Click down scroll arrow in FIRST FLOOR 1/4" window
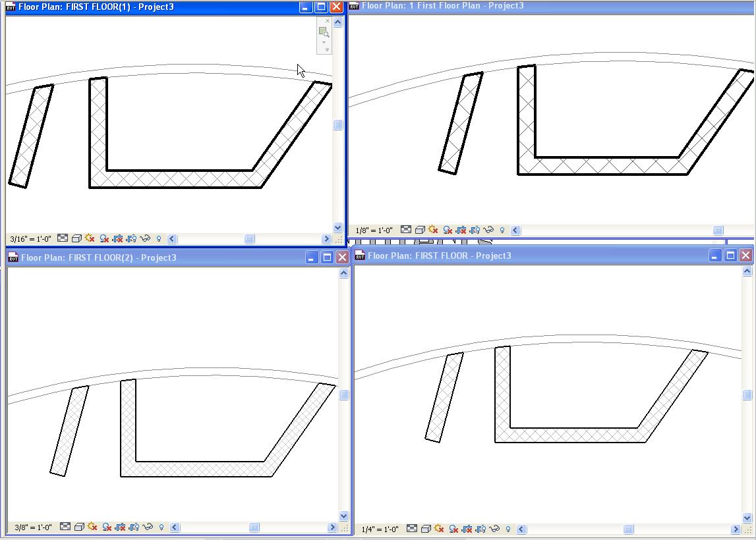 pyautogui.click(x=747, y=518)
